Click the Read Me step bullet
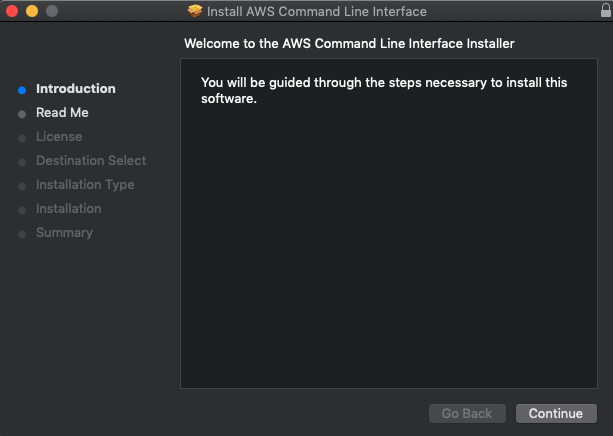Viewport: 613px width, 436px height. pyautogui.click(x=22, y=114)
